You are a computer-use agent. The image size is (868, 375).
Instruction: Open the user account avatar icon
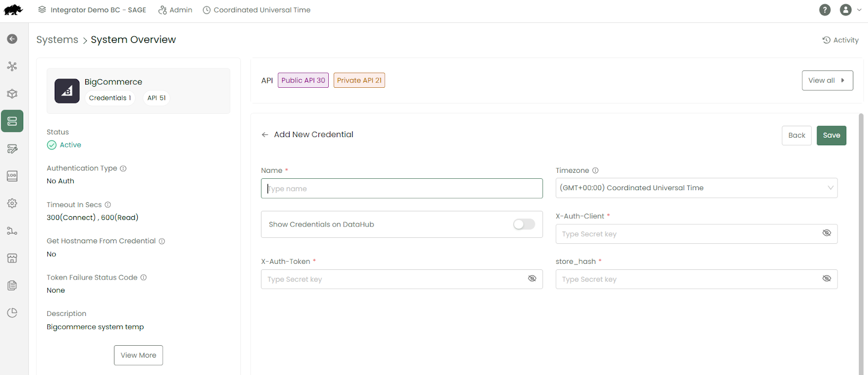[845, 10]
